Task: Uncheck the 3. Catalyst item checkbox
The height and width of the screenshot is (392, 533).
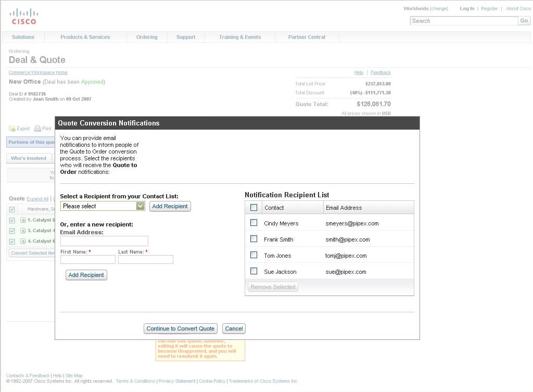Action: click(x=12, y=231)
